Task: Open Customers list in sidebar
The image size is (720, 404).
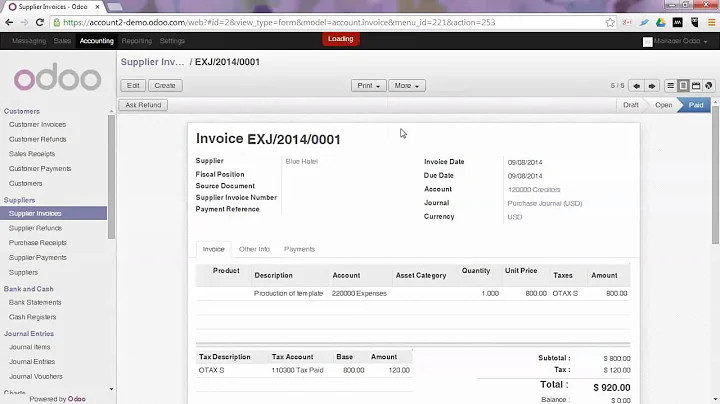Action: pyautogui.click(x=26, y=183)
